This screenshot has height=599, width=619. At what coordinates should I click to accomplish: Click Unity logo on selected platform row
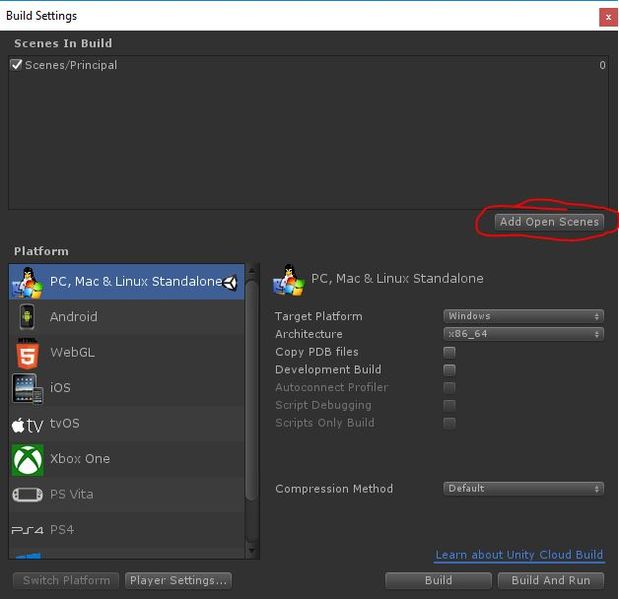[230, 282]
